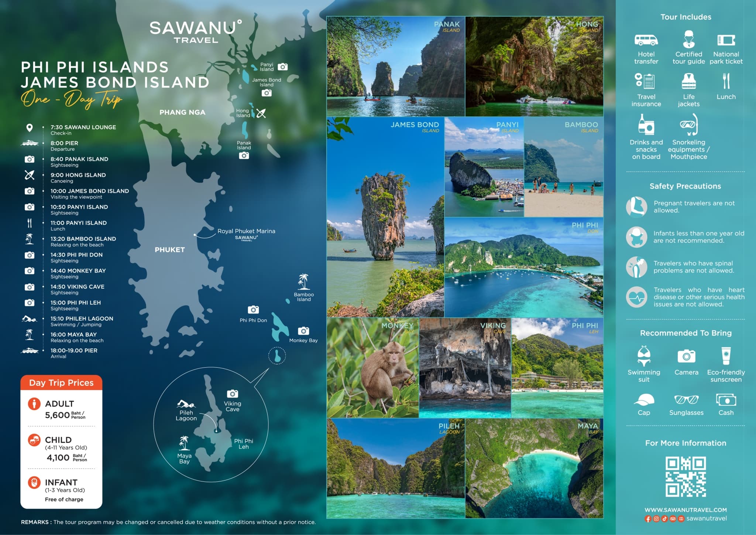Click the sawanutravel Facebook icon
Screen dimensions: 756x535
click(x=648, y=519)
